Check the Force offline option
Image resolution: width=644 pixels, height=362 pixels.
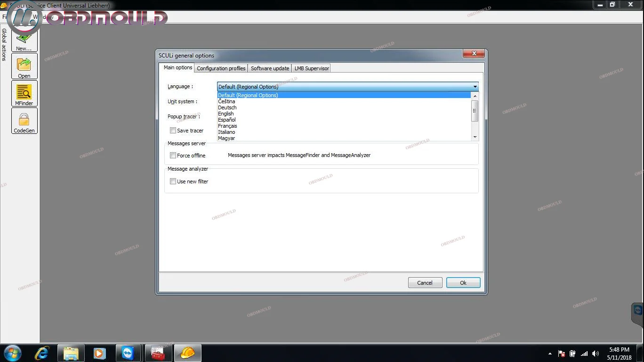173,156
